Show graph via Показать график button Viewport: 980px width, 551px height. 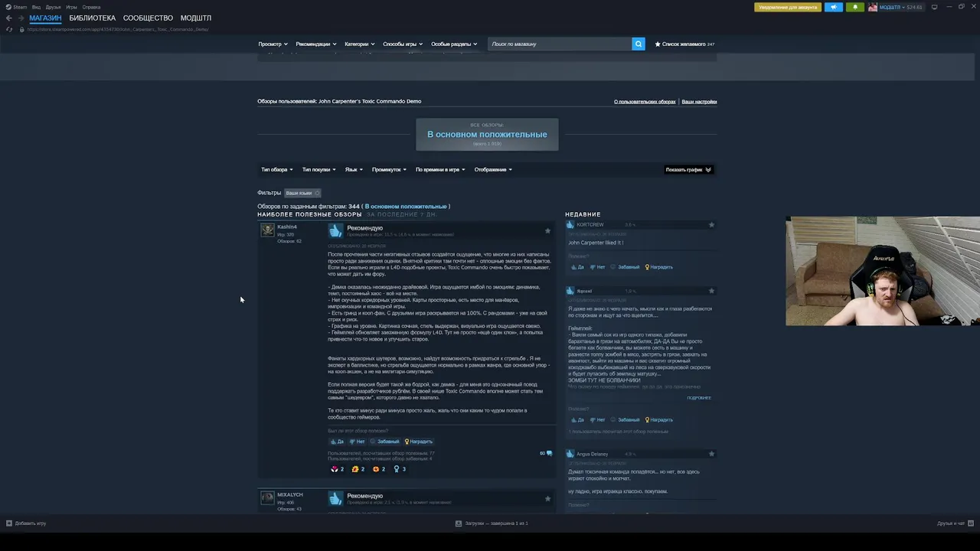[x=688, y=170]
